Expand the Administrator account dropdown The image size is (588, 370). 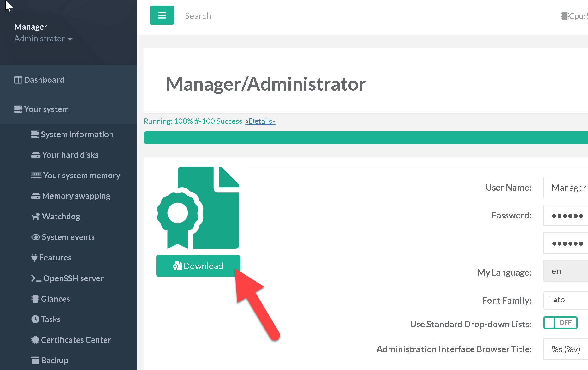point(43,39)
